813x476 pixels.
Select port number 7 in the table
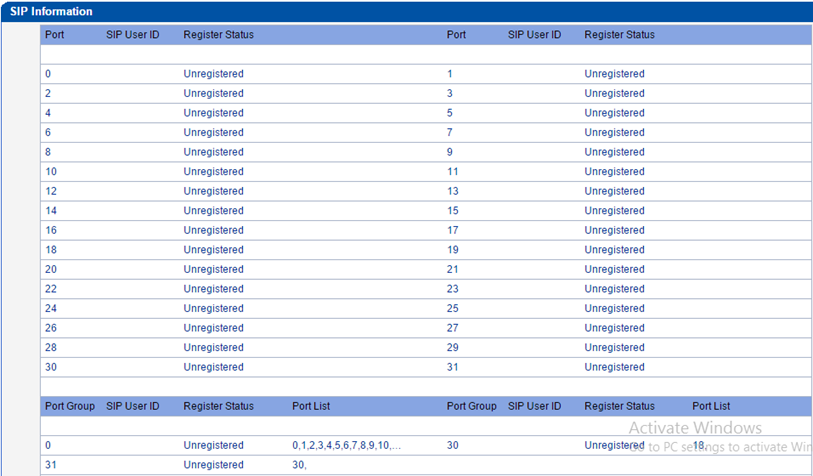(450, 133)
